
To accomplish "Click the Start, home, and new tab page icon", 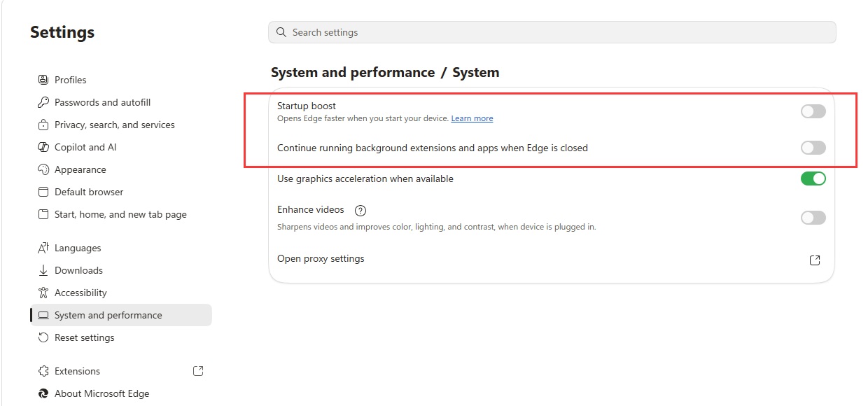I will tap(43, 214).
